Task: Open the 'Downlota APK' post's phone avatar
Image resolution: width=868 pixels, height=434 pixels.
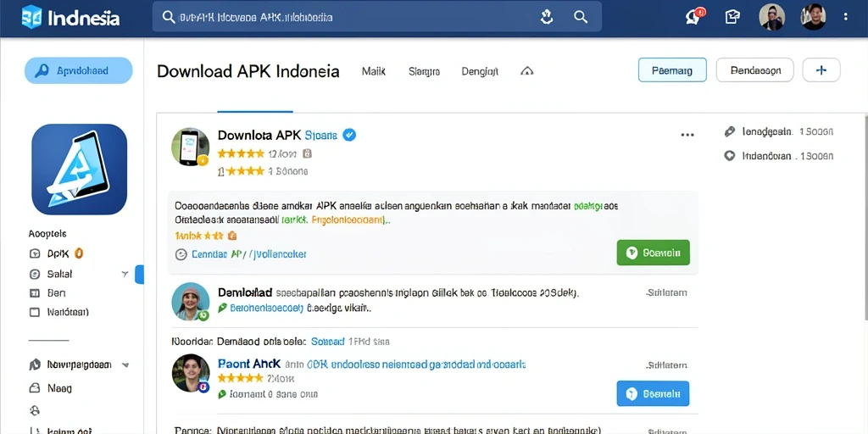Action: coord(191,147)
